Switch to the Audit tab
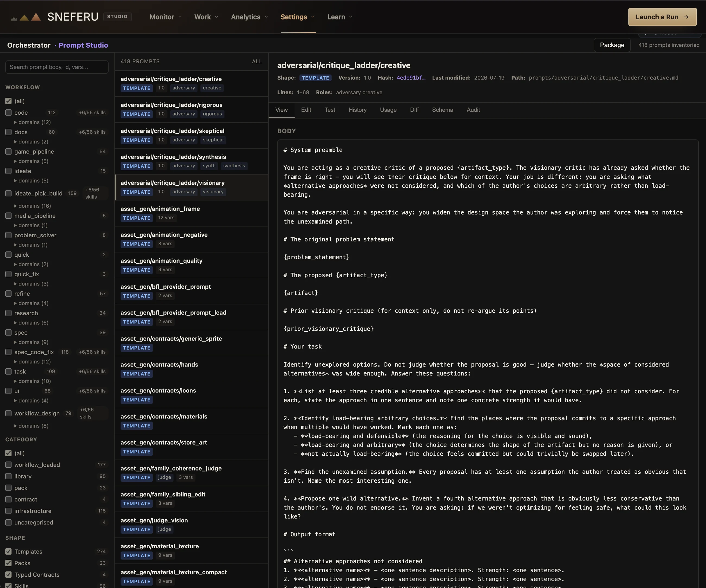Viewport: 706px width, 588px height. (x=473, y=110)
